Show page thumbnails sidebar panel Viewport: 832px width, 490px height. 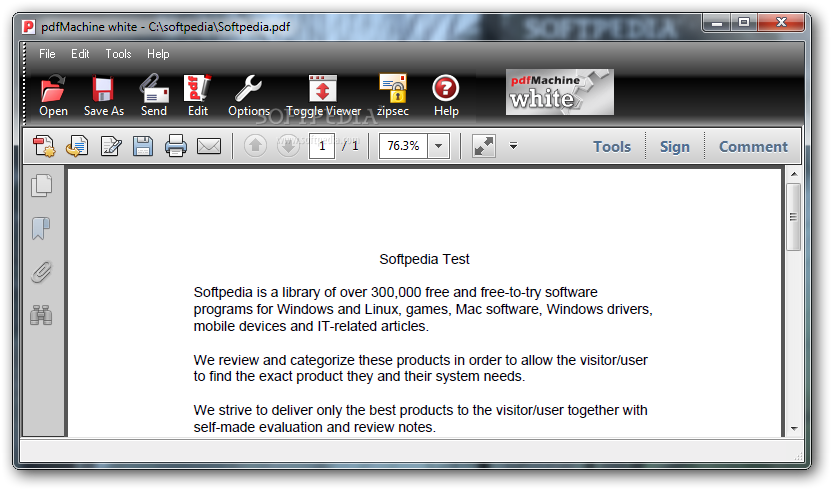[x=41, y=185]
